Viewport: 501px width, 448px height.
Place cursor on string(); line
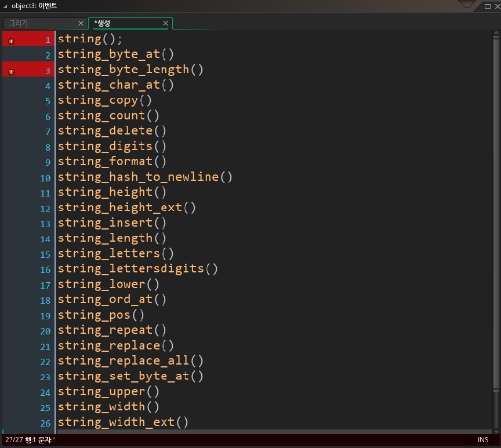point(90,39)
